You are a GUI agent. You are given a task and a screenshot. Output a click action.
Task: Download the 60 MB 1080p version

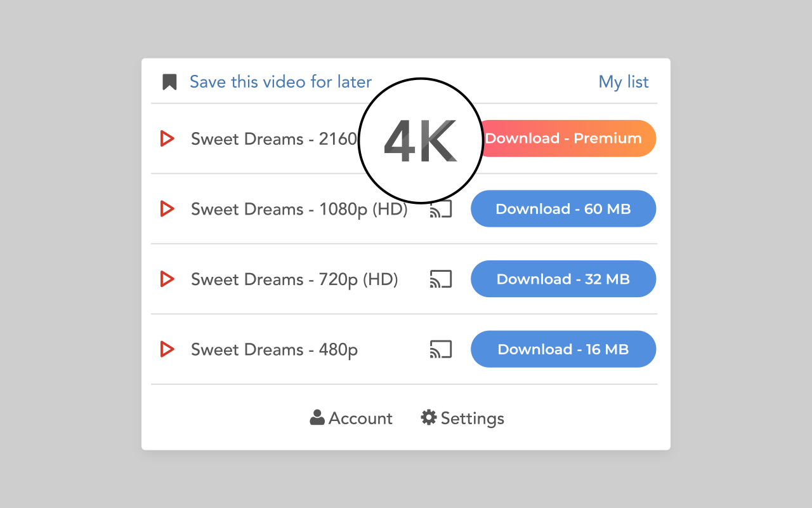563,209
